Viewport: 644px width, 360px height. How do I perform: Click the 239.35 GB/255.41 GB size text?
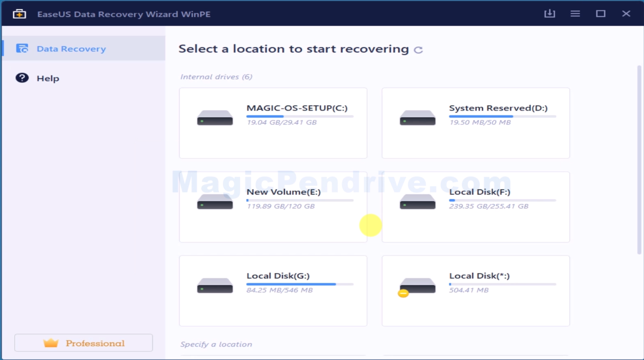[489, 206]
